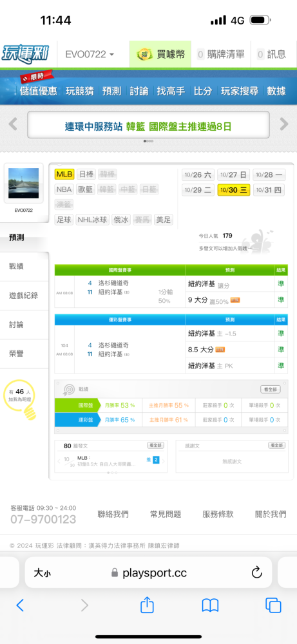Open 討論 in top navigation bar
This screenshot has width=297, height=644.
(139, 91)
